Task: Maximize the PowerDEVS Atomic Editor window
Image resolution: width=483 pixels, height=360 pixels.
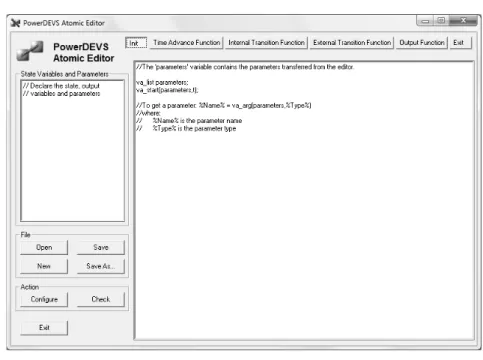Action: click(441, 21)
